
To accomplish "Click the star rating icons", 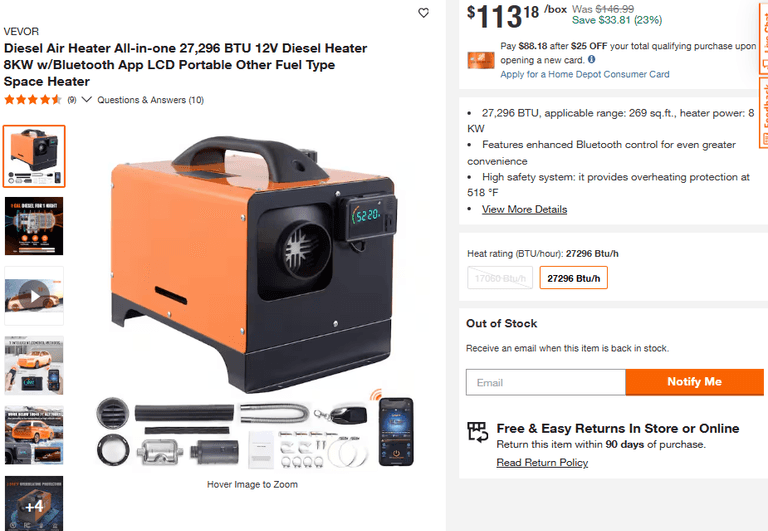I will 33,100.
